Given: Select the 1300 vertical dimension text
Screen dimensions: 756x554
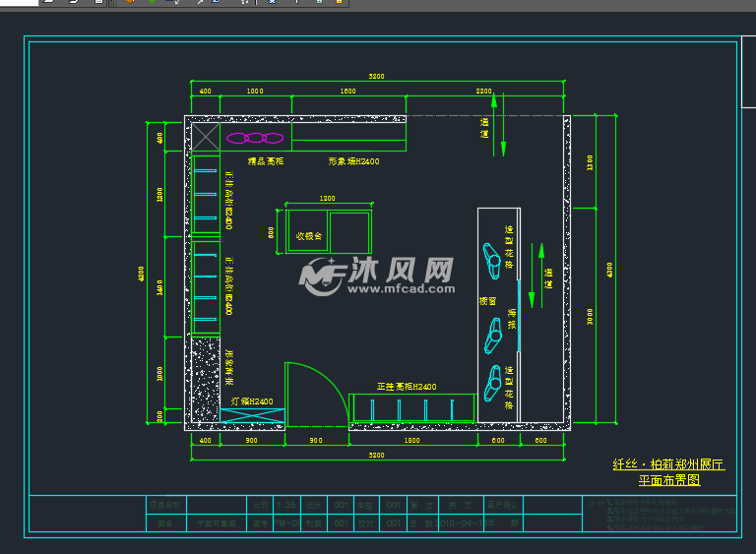Looking at the screenshot, I should 590,162.
